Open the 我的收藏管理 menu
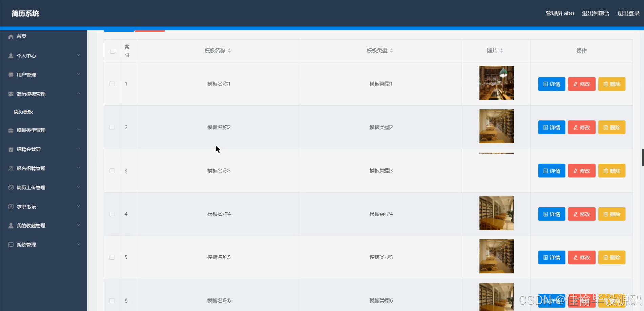Viewport: 644px width, 311px height. pos(44,226)
